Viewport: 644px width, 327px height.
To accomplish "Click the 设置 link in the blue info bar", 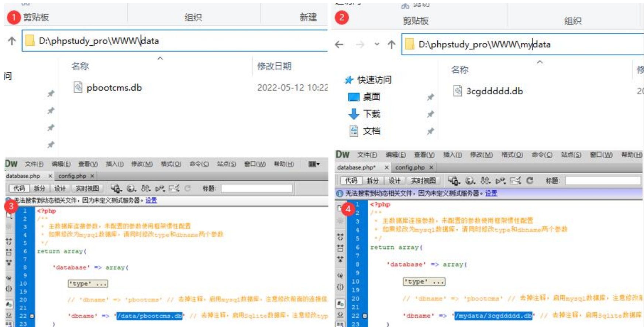I will click(491, 193).
